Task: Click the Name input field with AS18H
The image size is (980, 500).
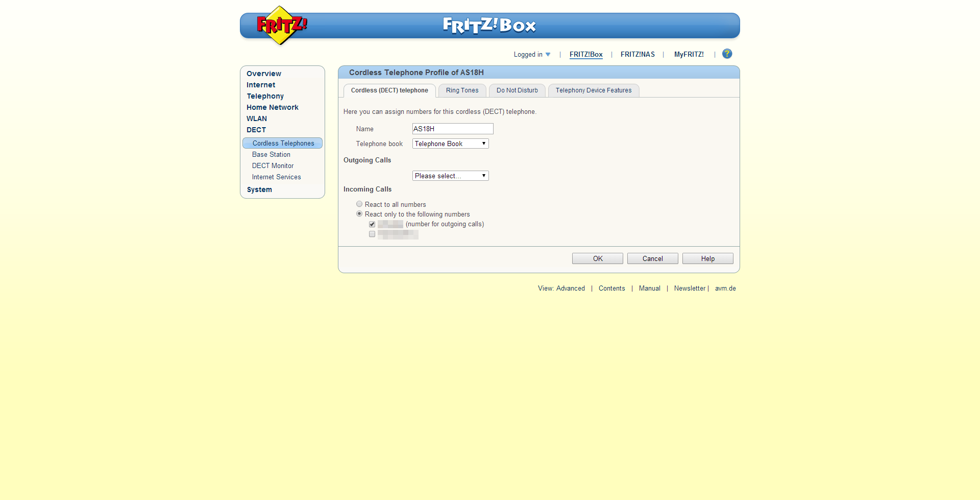Action: point(453,129)
